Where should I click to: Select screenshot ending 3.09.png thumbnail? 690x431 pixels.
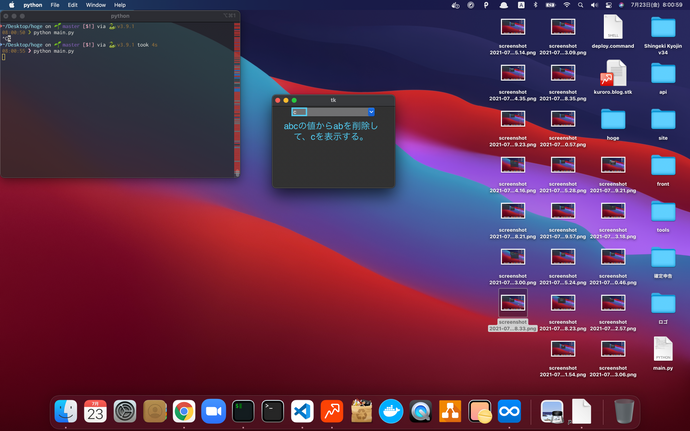pyautogui.click(x=563, y=27)
